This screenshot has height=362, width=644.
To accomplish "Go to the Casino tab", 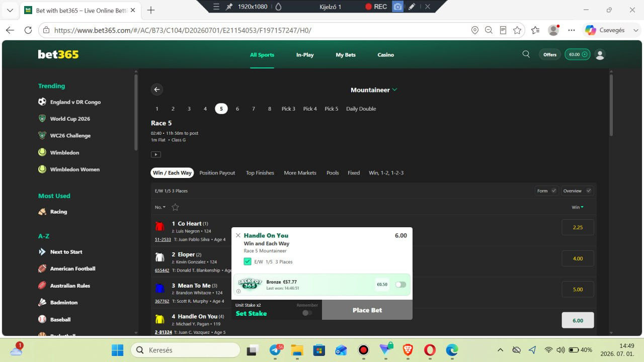I will tap(386, 55).
